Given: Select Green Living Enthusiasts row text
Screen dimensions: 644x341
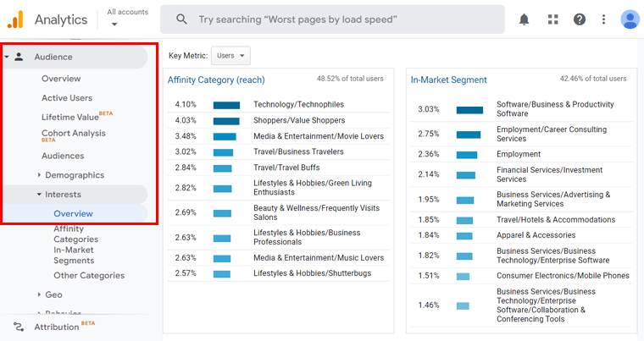Looking at the screenshot, I should pos(313,188).
